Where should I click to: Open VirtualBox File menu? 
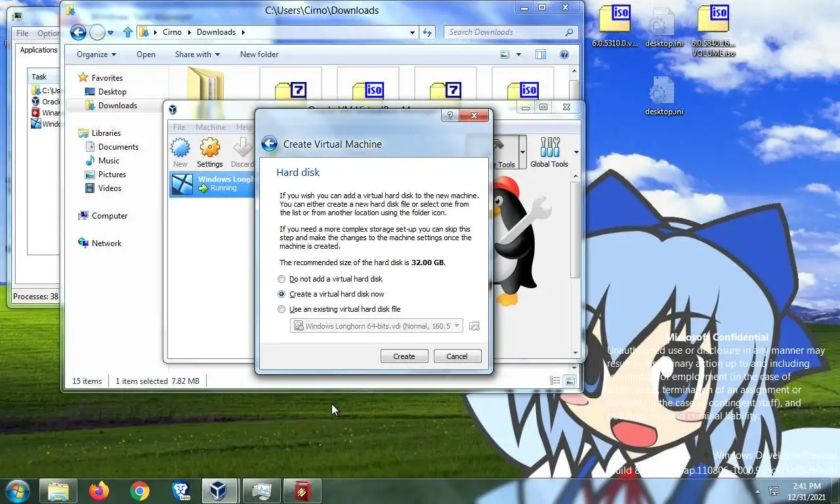point(179,127)
